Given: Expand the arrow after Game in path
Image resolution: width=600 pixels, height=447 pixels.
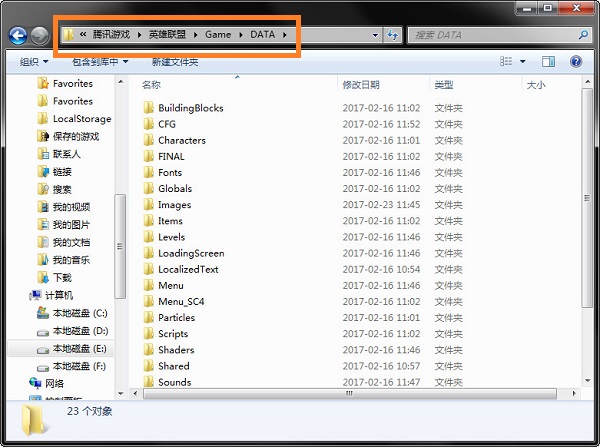Looking at the screenshot, I should 241,35.
